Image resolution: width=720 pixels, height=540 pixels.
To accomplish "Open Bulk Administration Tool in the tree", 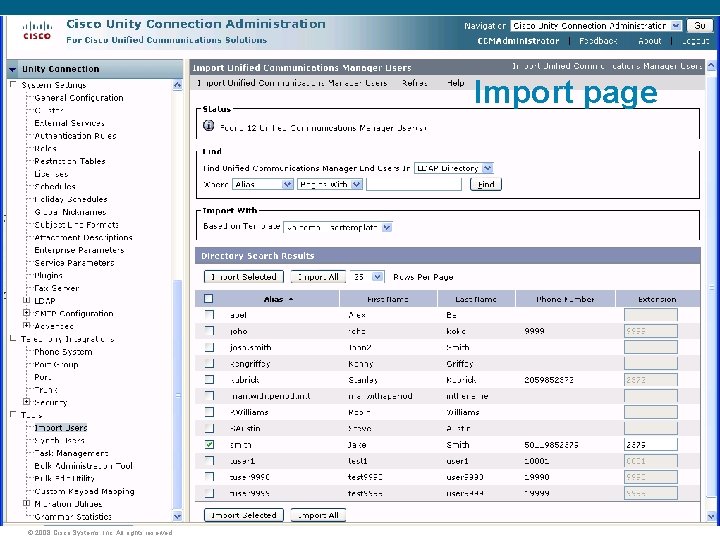I will [84, 466].
